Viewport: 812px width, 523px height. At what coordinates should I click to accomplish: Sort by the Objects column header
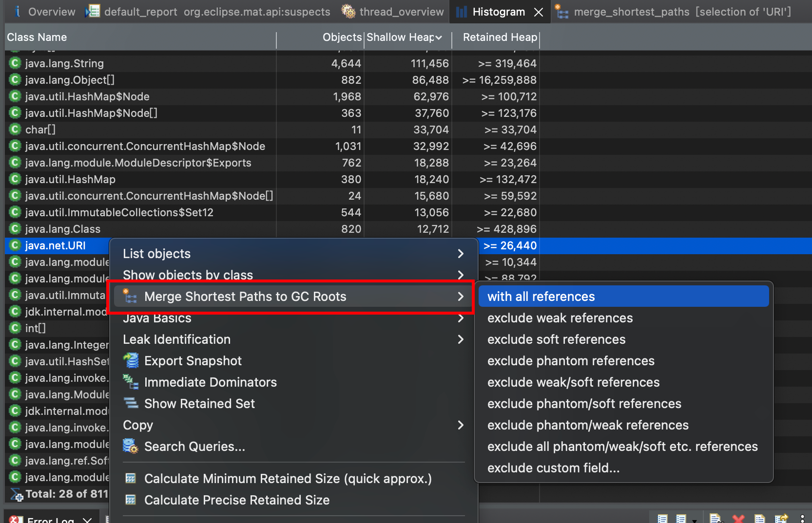[320, 37]
